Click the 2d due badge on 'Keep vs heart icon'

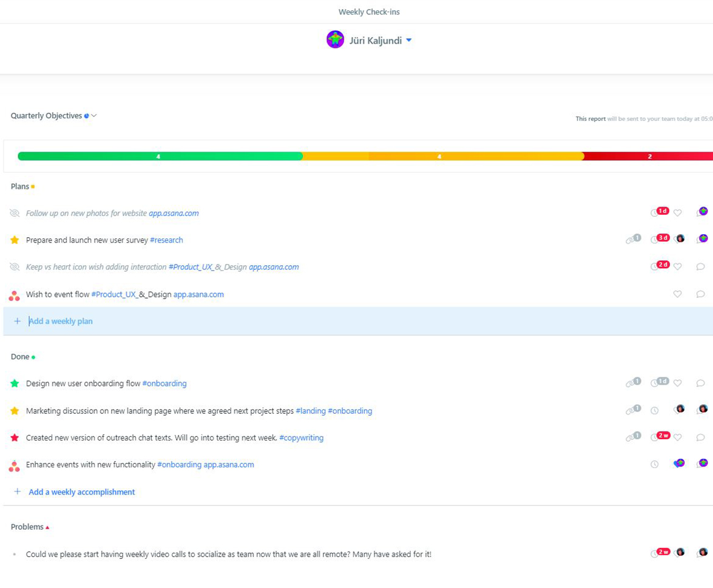click(663, 265)
